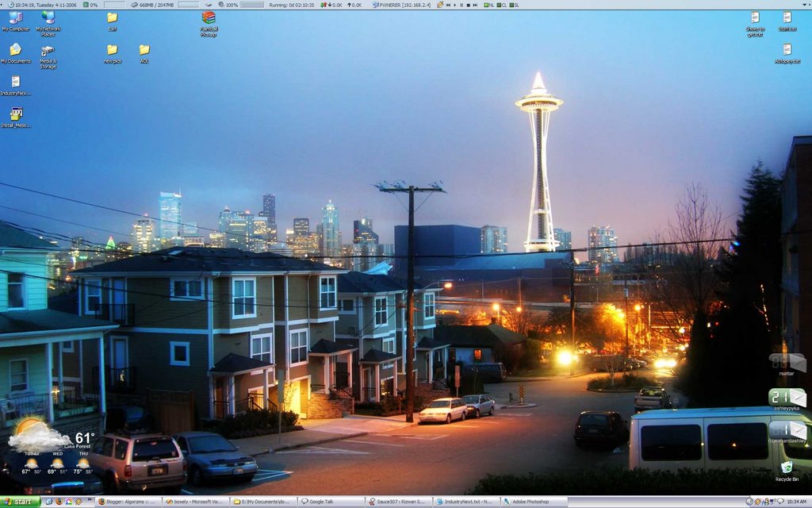Expand quick launch overflow chevron

[90, 500]
